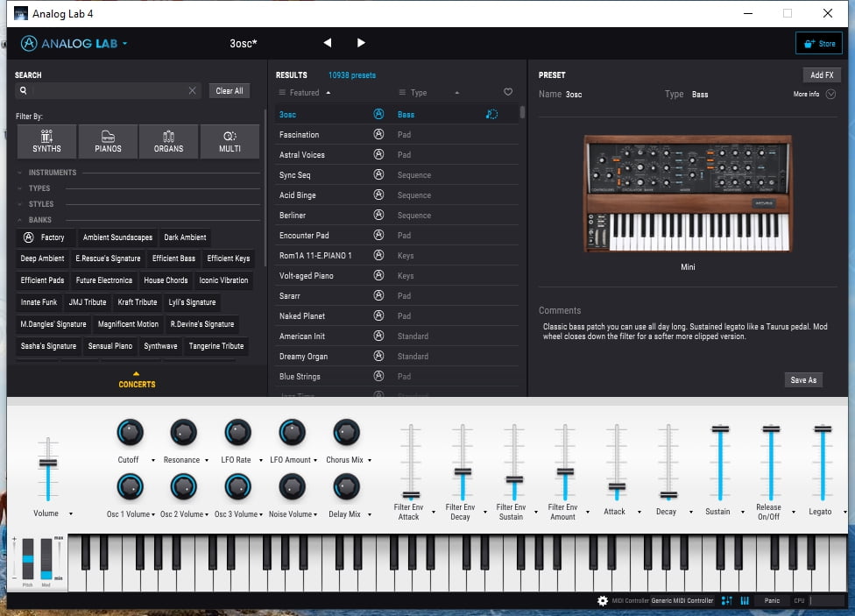The width and height of the screenshot is (855, 616).
Task: Open the LFO Amount assignment dropdown
Action: click(x=315, y=461)
